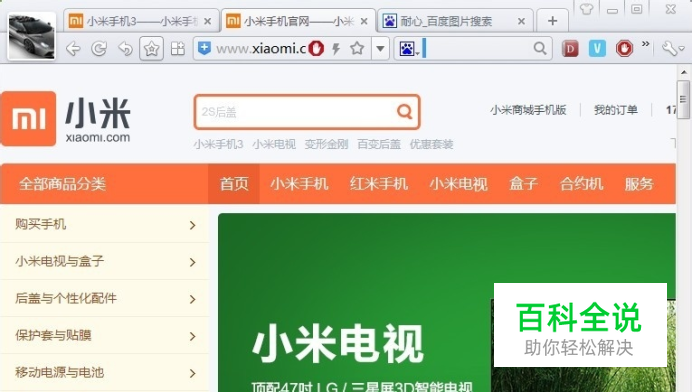692x392 pixels.
Task: Click the scrollbar up arrow
Action: click(684, 72)
